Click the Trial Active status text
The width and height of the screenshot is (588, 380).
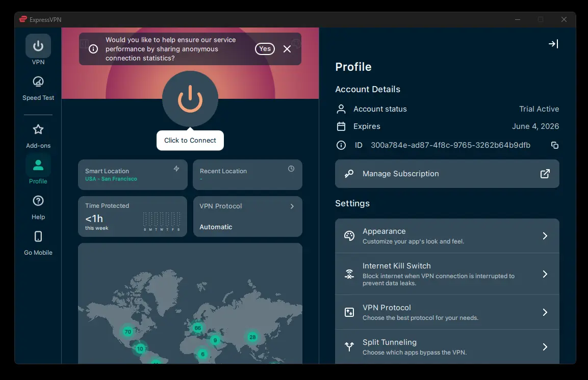(x=539, y=109)
